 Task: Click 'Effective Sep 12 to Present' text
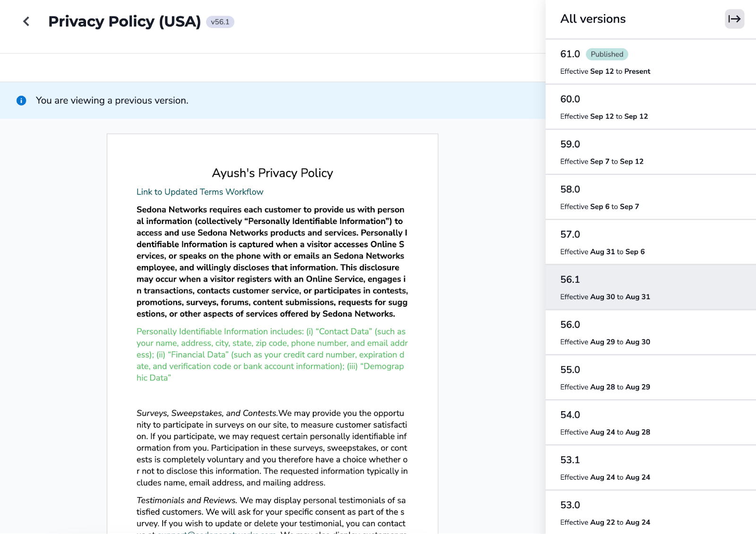(605, 71)
